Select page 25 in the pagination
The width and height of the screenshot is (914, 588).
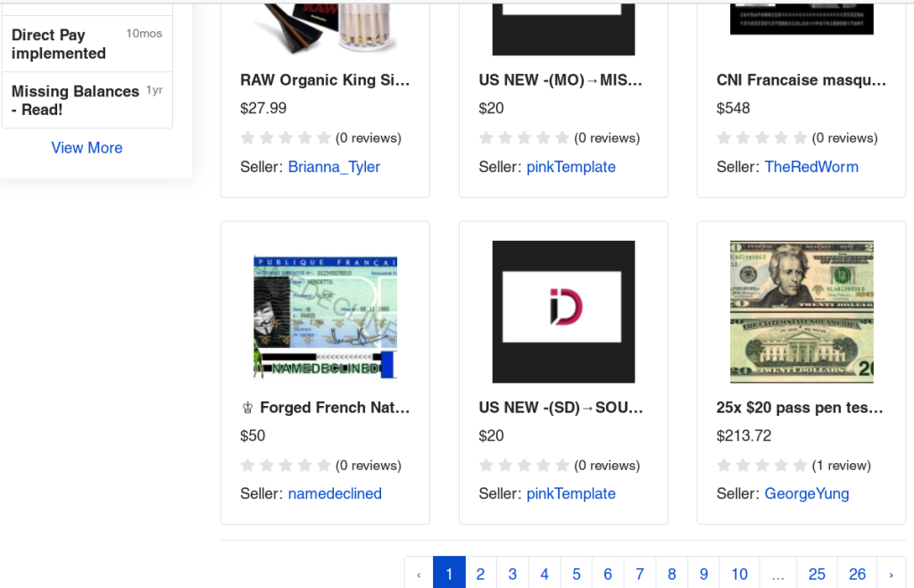coord(817,574)
